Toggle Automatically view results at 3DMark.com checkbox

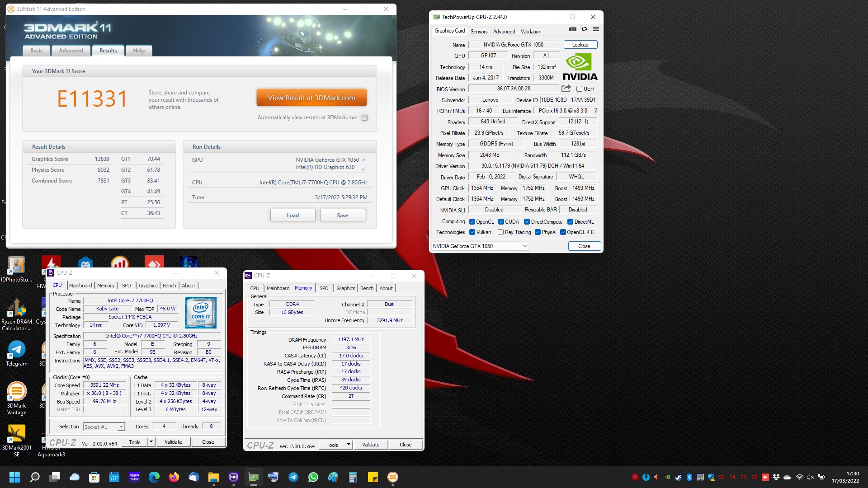[x=364, y=117]
